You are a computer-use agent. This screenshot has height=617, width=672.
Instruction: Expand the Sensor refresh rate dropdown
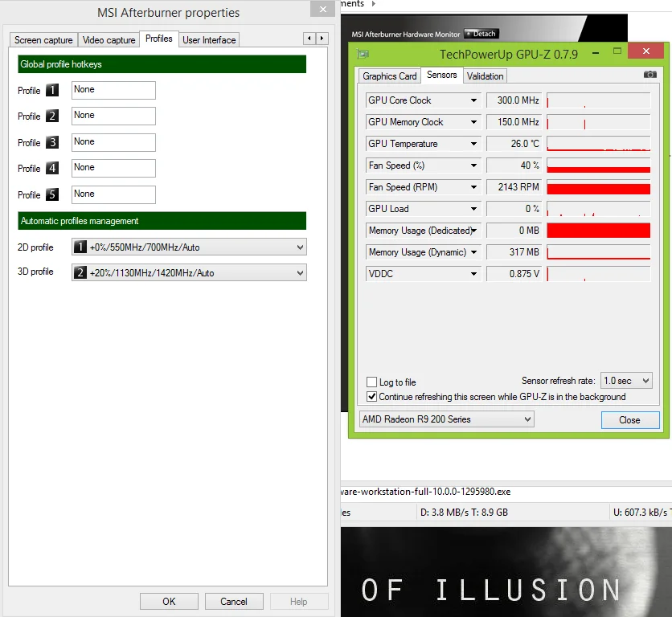click(x=626, y=381)
